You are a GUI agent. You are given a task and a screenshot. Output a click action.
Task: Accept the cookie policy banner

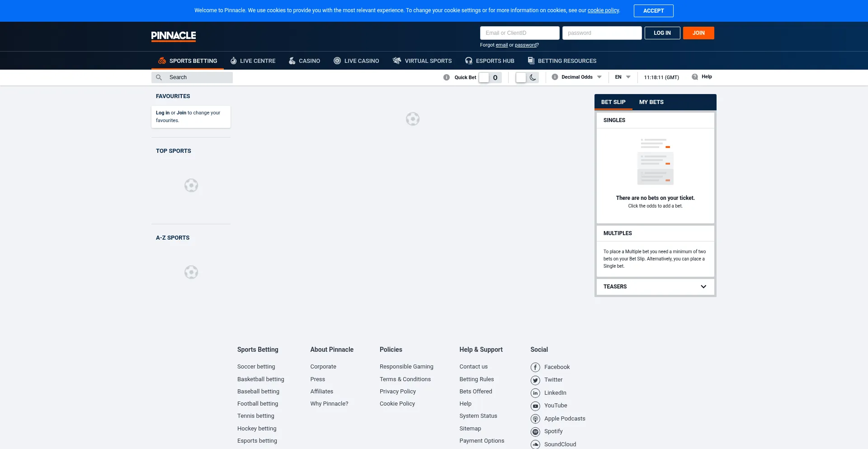pyautogui.click(x=653, y=10)
